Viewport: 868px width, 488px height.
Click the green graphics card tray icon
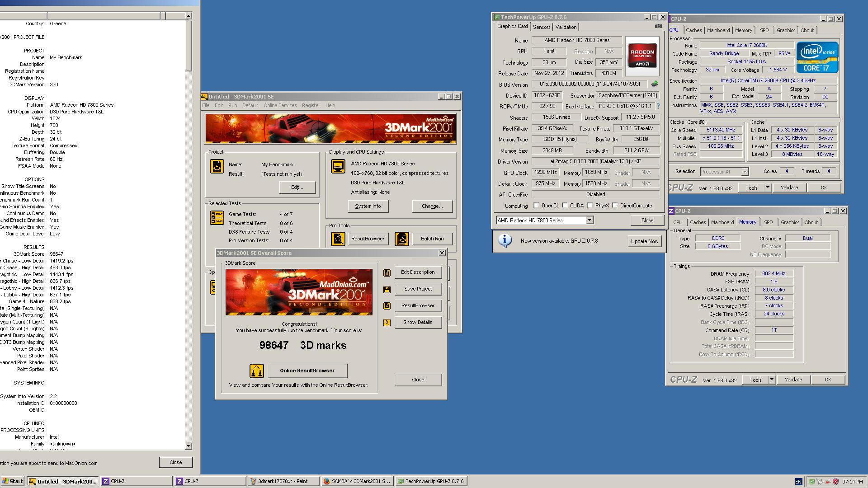tap(811, 482)
